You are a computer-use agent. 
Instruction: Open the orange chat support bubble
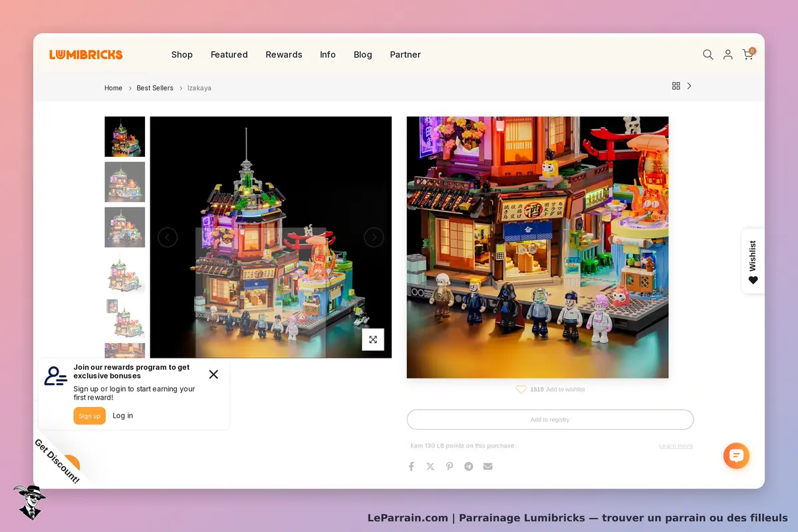pyautogui.click(x=737, y=456)
